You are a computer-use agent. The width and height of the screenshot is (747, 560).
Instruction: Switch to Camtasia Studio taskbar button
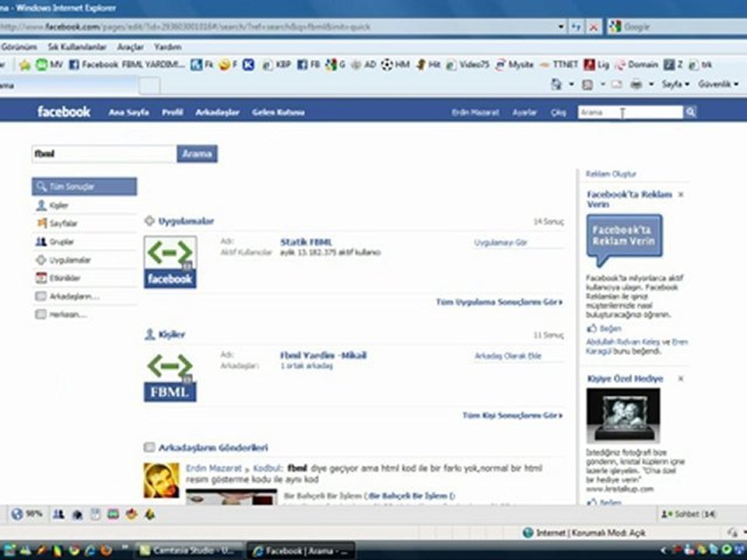coord(190,551)
